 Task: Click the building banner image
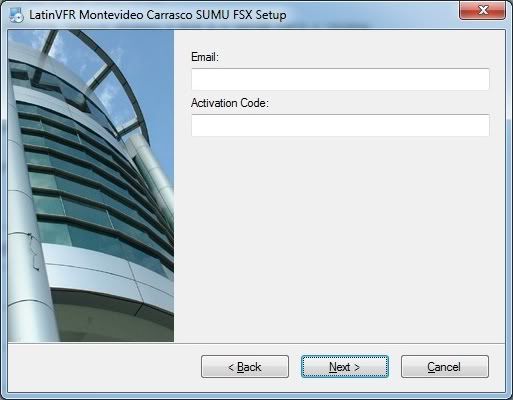coord(91,186)
